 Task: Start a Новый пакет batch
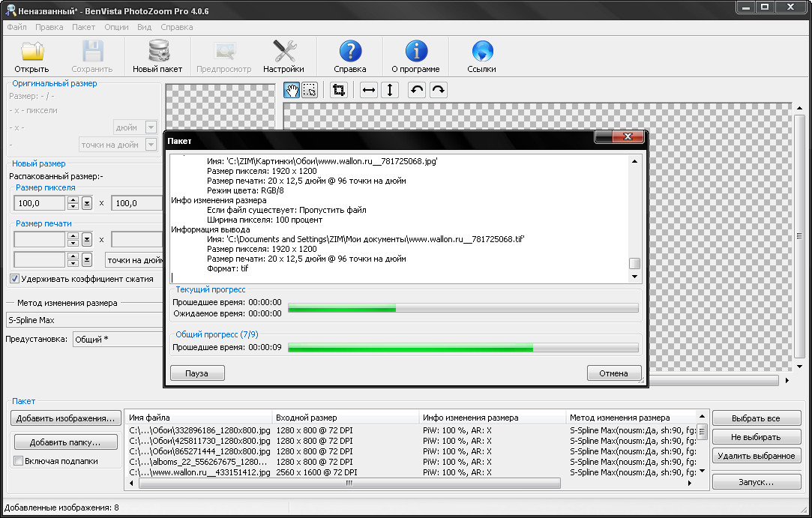click(157, 56)
